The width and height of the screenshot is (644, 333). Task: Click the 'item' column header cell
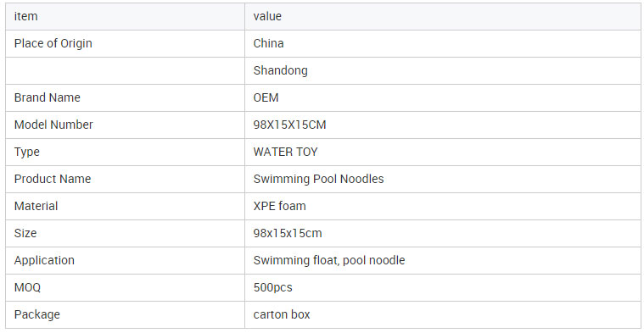[125, 16]
